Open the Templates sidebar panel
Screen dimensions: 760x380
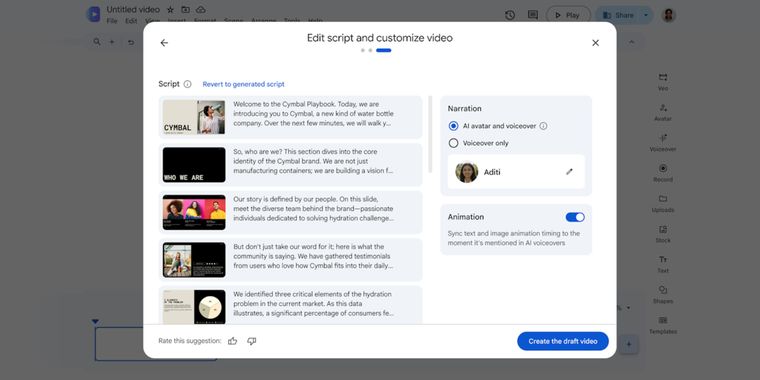(663, 325)
